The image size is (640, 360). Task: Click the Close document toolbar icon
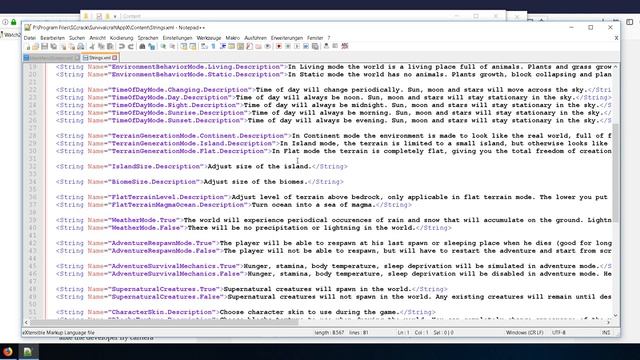(63, 46)
